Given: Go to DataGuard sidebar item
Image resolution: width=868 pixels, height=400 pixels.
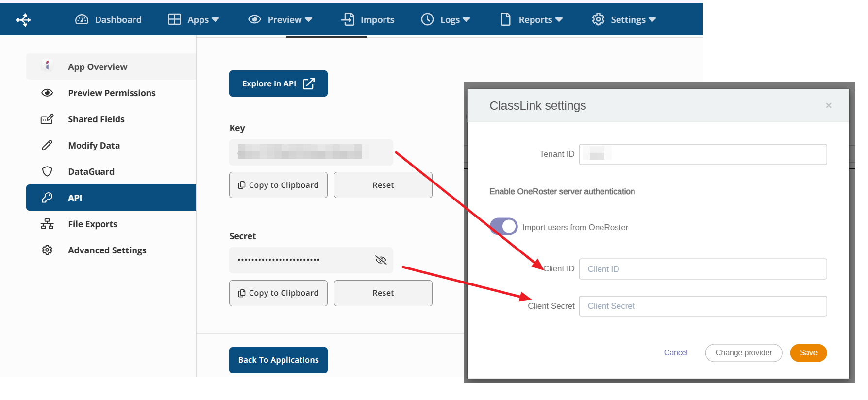Looking at the screenshot, I should coord(111,171).
